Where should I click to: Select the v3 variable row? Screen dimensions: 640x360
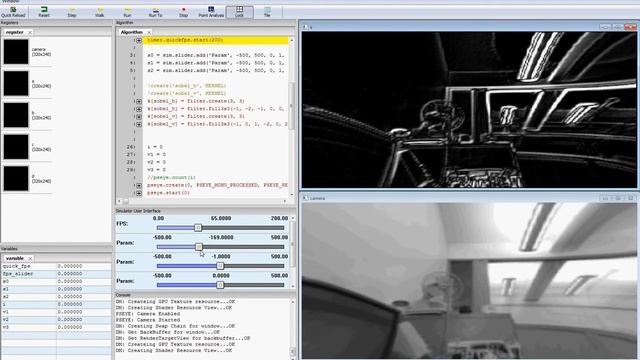(56, 327)
